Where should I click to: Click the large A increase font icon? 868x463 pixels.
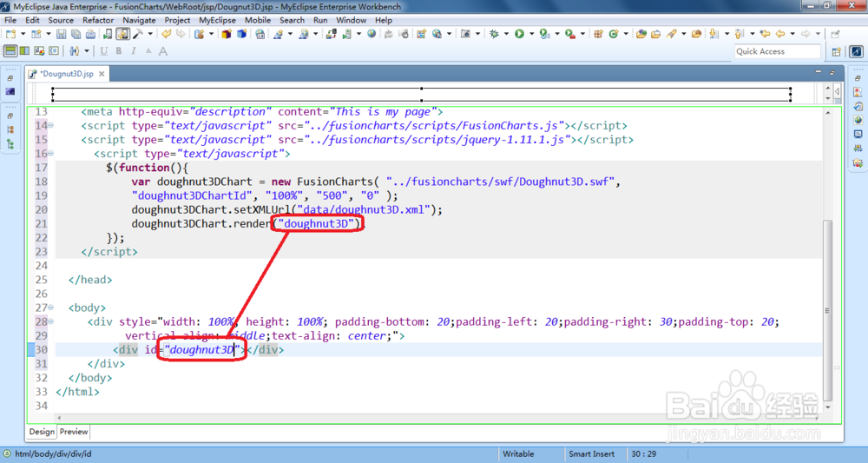coord(163,51)
